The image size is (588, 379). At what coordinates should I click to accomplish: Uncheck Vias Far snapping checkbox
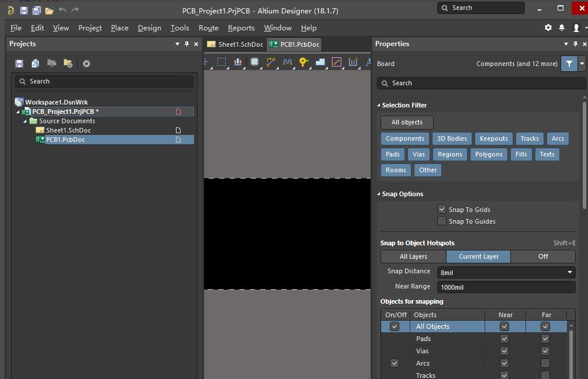pyautogui.click(x=545, y=351)
